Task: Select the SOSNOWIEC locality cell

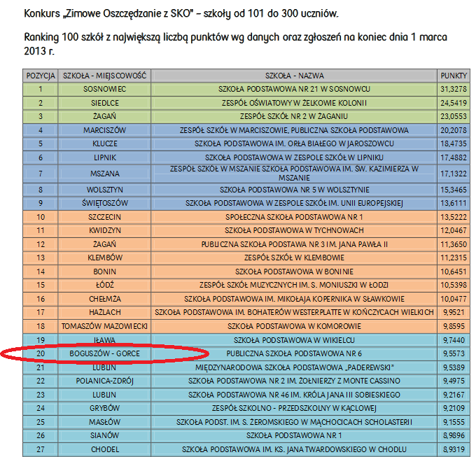Action: 104,89
